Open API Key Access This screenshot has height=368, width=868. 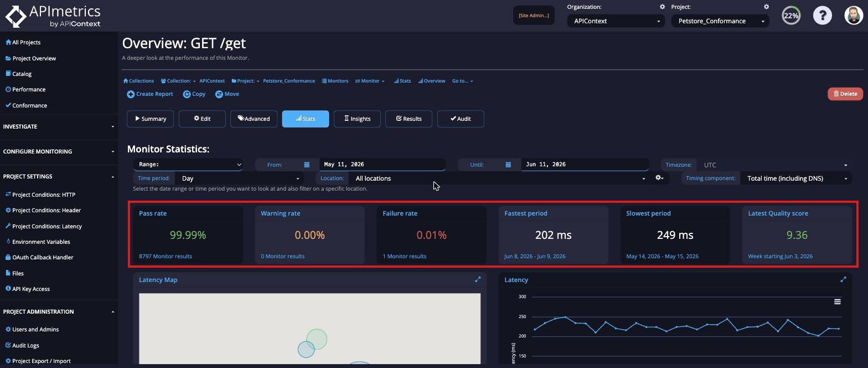click(x=27, y=289)
